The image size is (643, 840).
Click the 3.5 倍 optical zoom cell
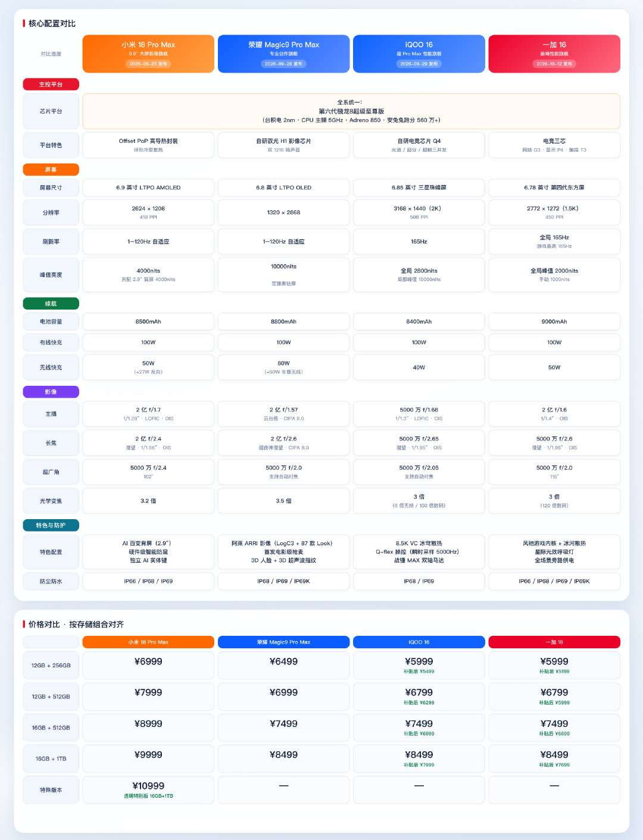283,501
